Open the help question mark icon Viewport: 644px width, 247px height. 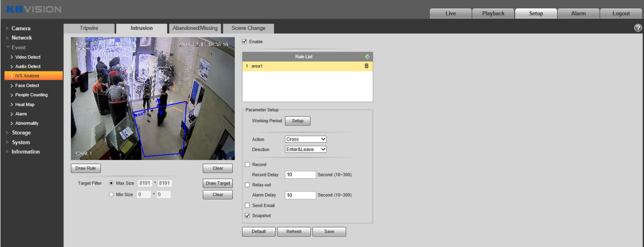pyautogui.click(x=638, y=28)
